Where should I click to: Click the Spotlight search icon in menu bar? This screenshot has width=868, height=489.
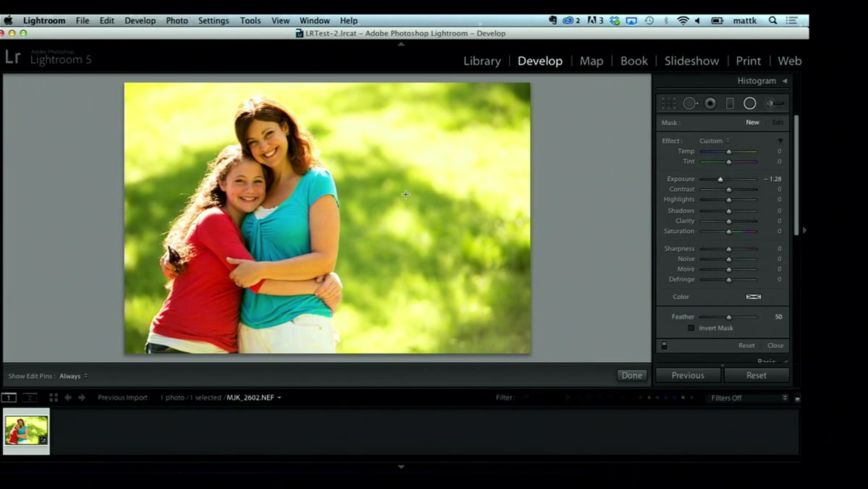773,20
